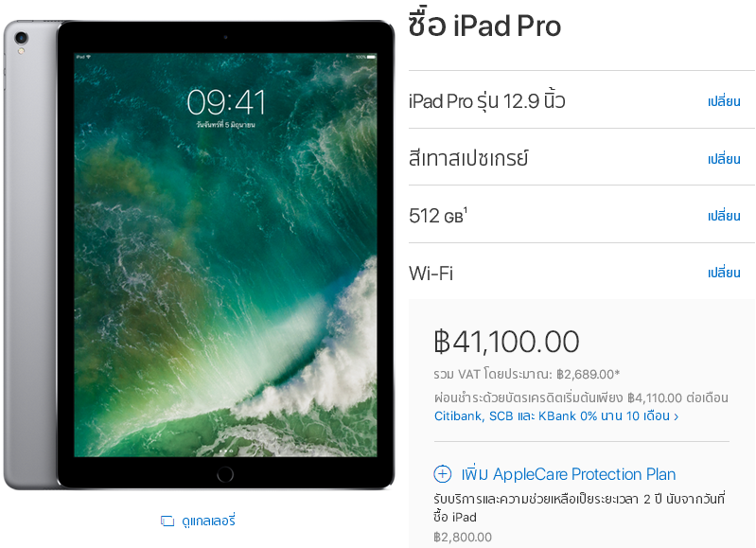Click the gallery icon below the iPad image
Image resolution: width=756 pixels, height=548 pixels.
tap(167, 521)
